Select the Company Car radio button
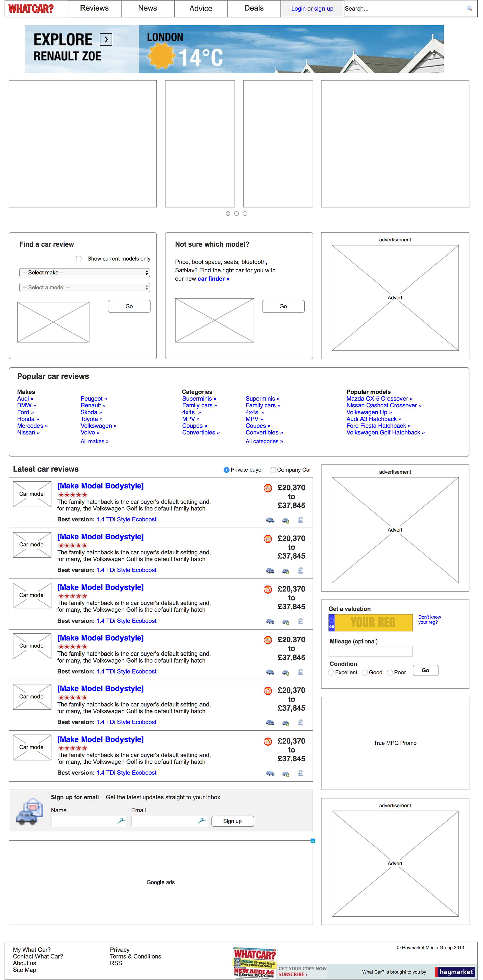 (x=273, y=470)
